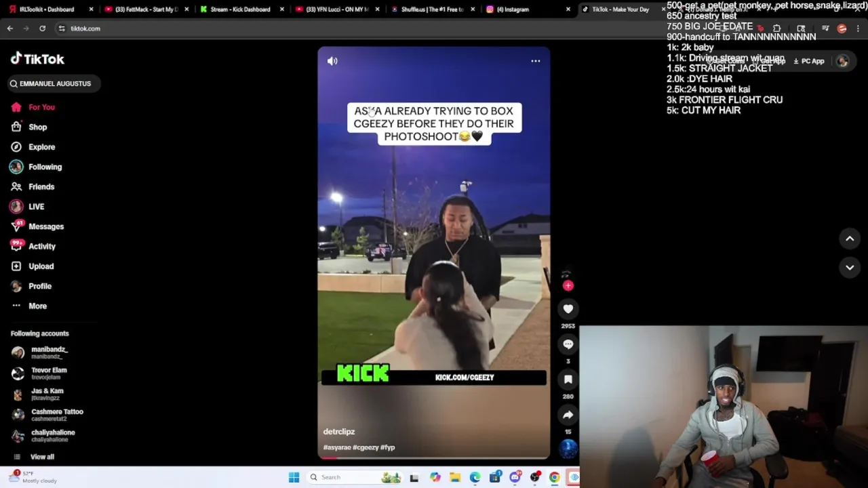Image resolution: width=868 pixels, height=488 pixels.
Task: Like the video with heart icon
Action: pyautogui.click(x=568, y=309)
